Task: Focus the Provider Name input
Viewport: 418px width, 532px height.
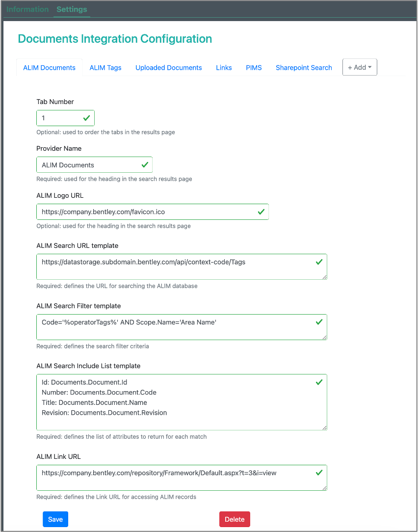Action: (94, 165)
